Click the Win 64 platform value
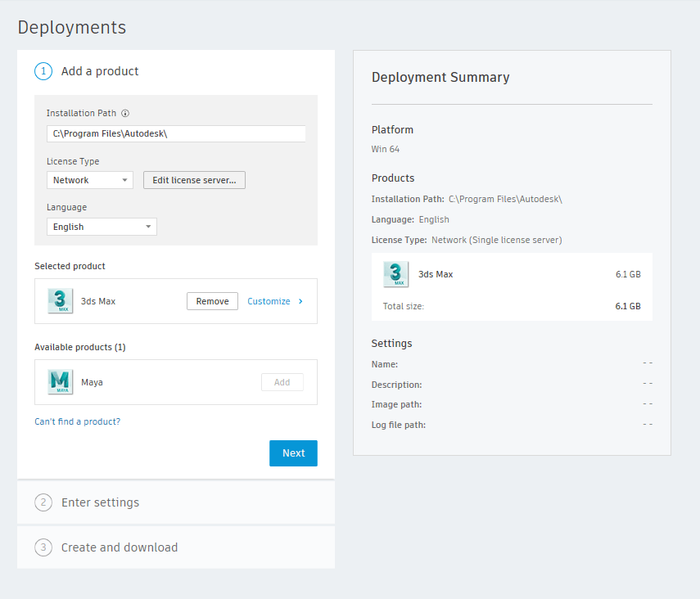Image resolution: width=700 pixels, height=599 pixels. (x=386, y=149)
